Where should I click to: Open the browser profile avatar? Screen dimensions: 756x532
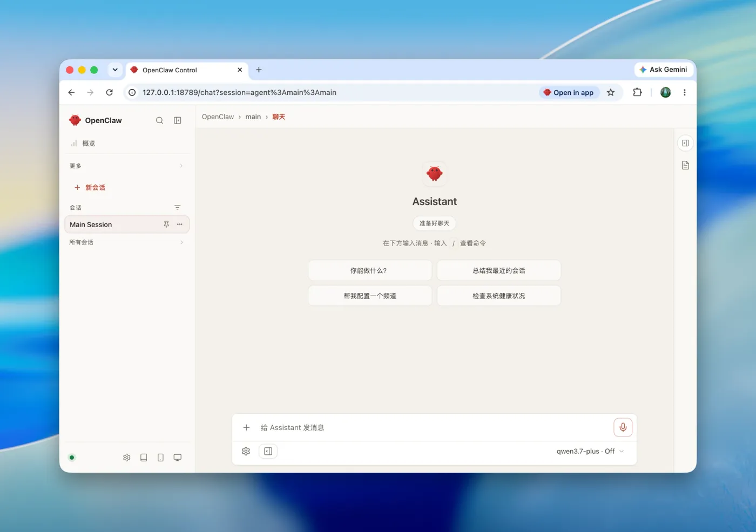click(x=665, y=92)
